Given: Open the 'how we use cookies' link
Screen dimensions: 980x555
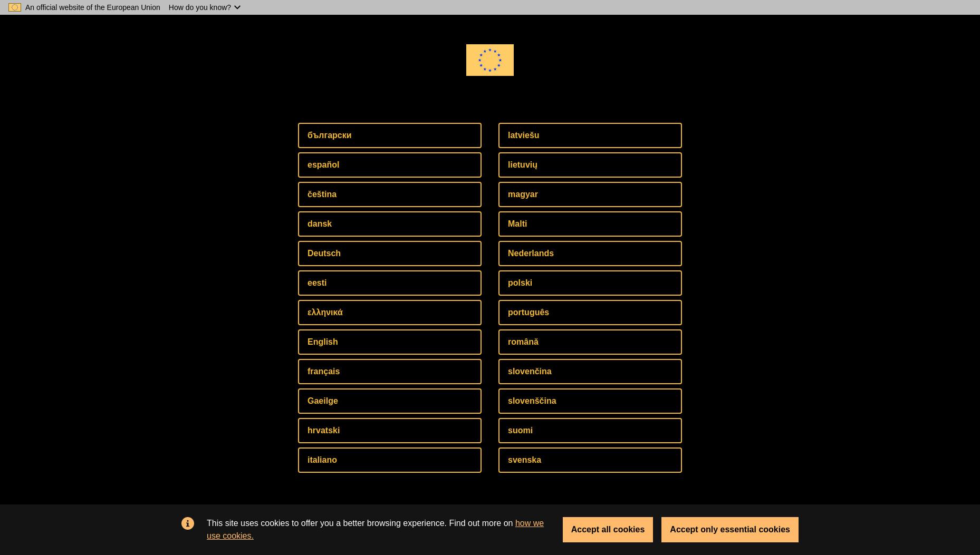Looking at the screenshot, I should (529, 523).
